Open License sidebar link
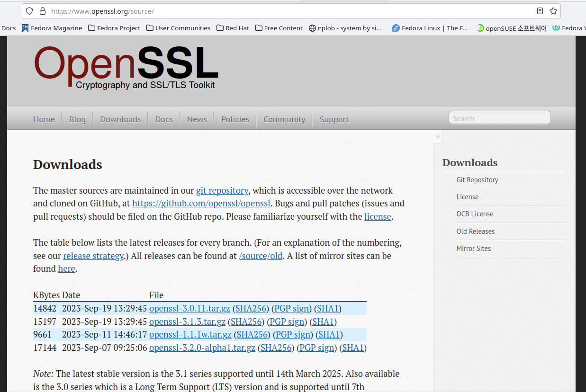This screenshot has width=586, height=392. coord(468,197)
